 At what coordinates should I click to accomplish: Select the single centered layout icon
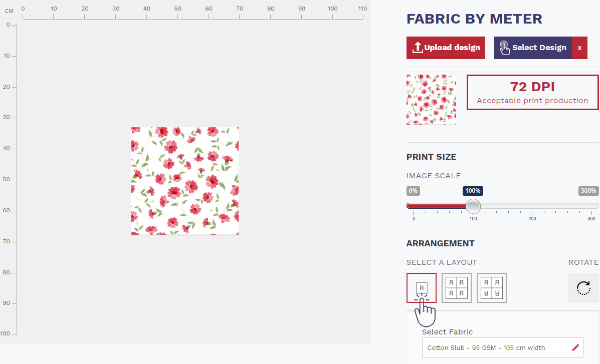pyautogui.click(x=421, y=288)
